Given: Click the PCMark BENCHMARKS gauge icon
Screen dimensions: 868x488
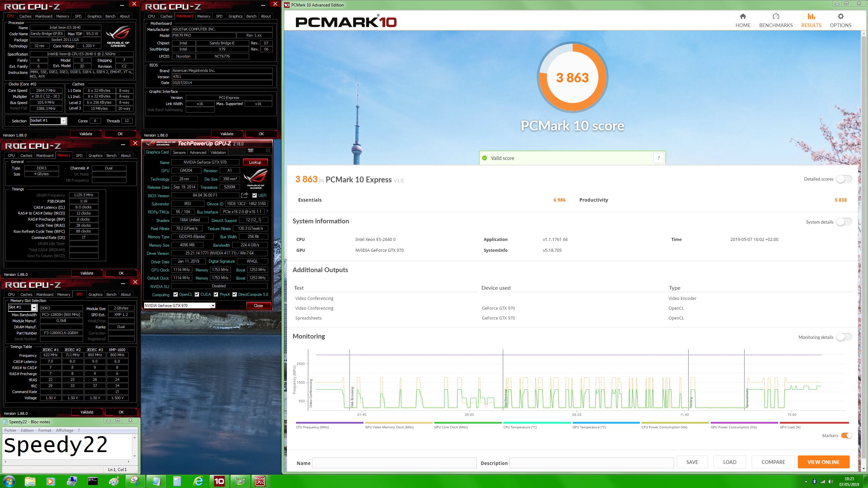Looking at the screenshot, I should [x=776, y=16].
